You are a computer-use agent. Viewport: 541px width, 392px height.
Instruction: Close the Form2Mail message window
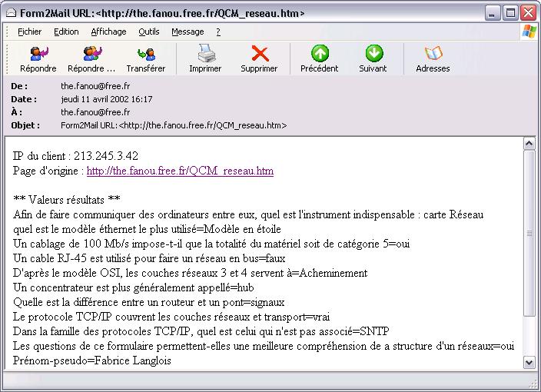(528, 13)
